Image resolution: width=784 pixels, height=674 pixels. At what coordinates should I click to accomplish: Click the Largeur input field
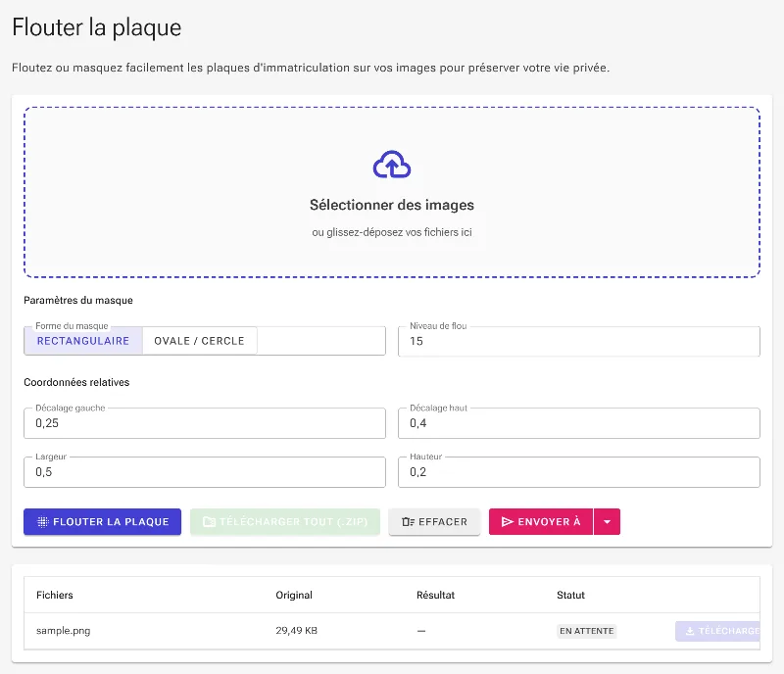[x=205, y=472]
